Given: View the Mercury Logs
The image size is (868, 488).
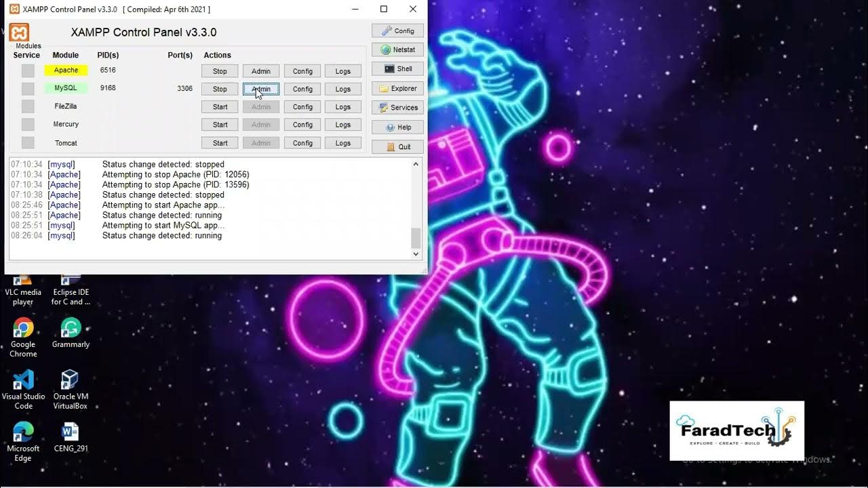Looking at the screenshot, I should pyautogui.click(x=343, y=125).
